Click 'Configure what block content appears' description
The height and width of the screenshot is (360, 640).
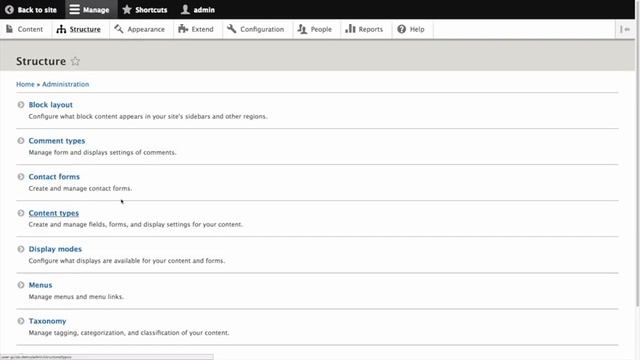[x=148, y=116]
